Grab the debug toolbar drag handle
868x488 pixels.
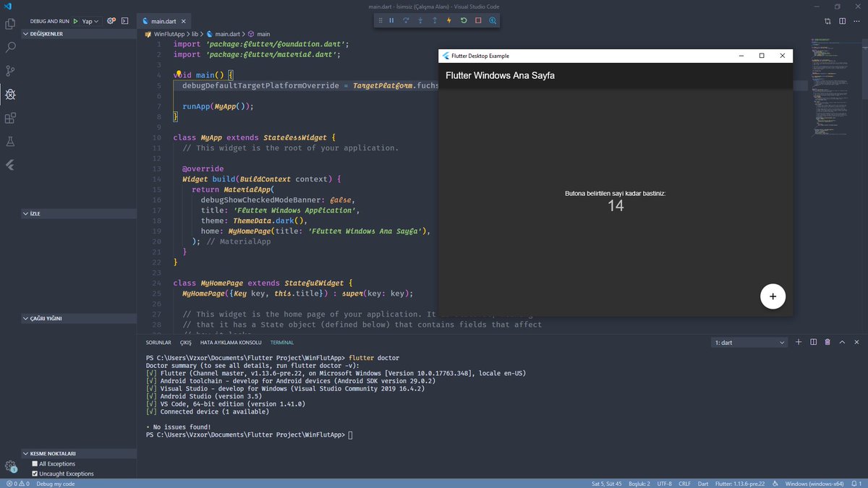(x=380, y=21)
